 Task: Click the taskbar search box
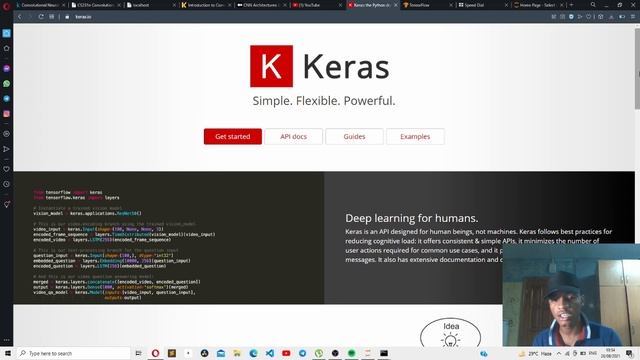coord(73,353)
